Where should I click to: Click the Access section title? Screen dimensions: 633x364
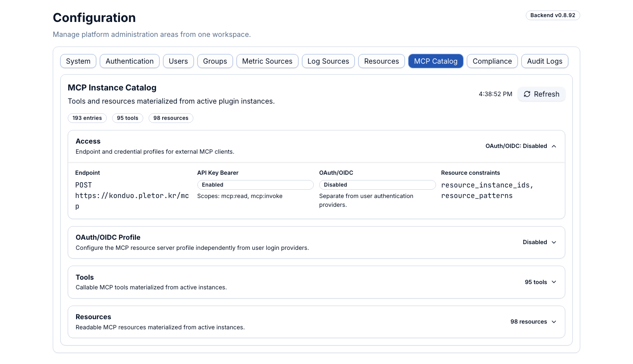88,141
